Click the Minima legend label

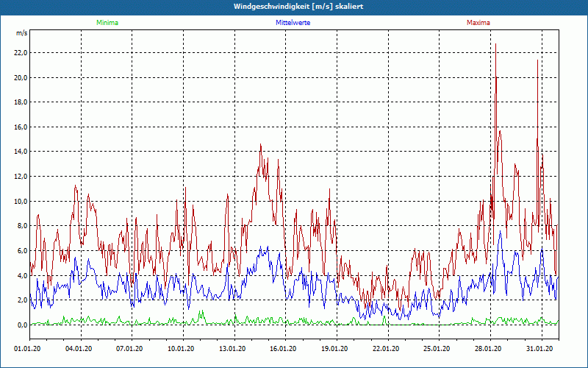point(107,23)
